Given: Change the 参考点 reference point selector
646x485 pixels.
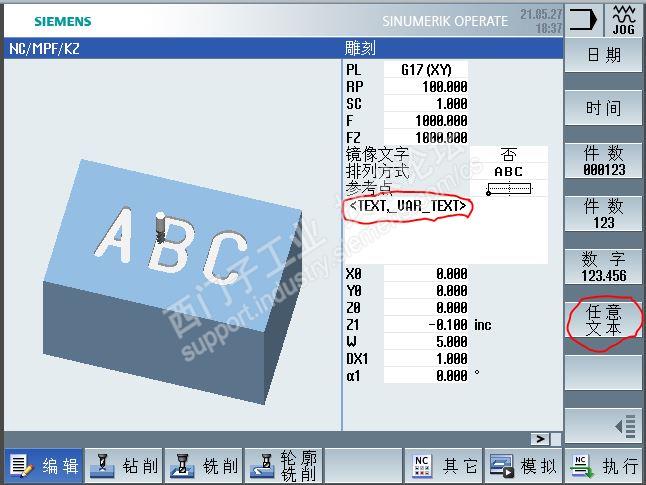Looking at the screenshot, I should [508, 189].
